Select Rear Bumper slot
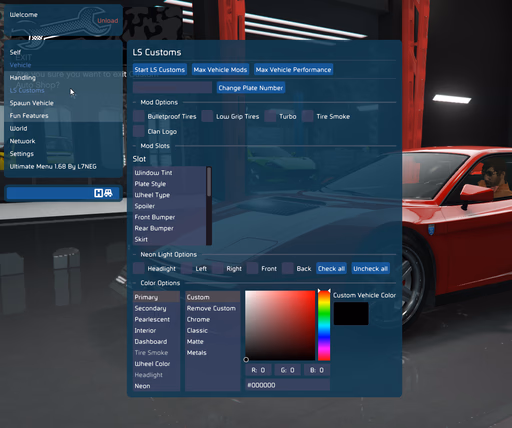Image resolution: width=512 pixels, height=428 pixels. point(170,228)
